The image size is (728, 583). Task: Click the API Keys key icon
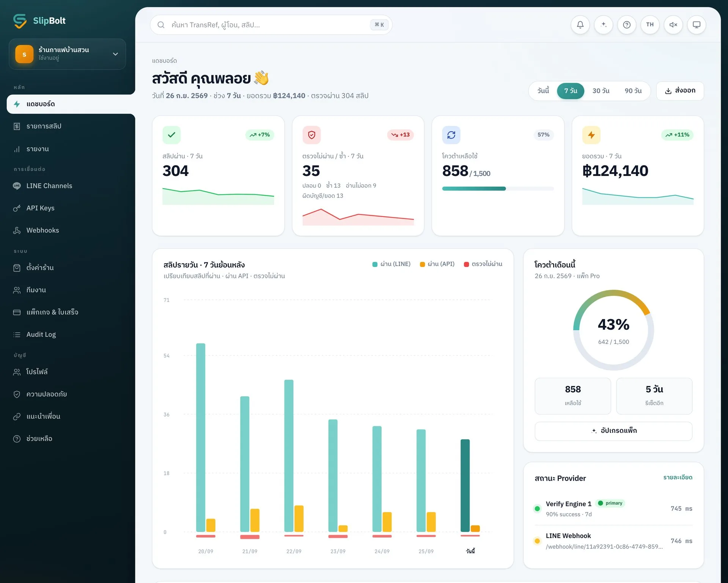coord(17,208)
